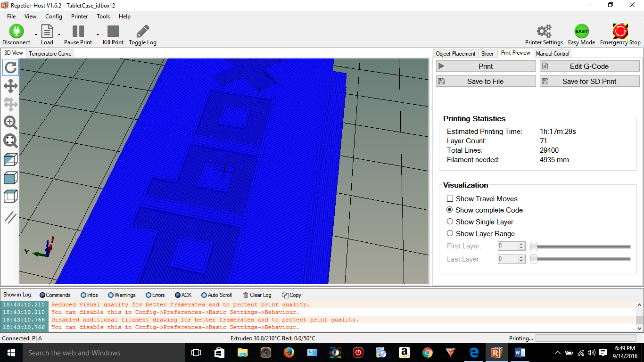644x362 pixels.
Task: Toggle Easy Mode green button
Action: 581,32
